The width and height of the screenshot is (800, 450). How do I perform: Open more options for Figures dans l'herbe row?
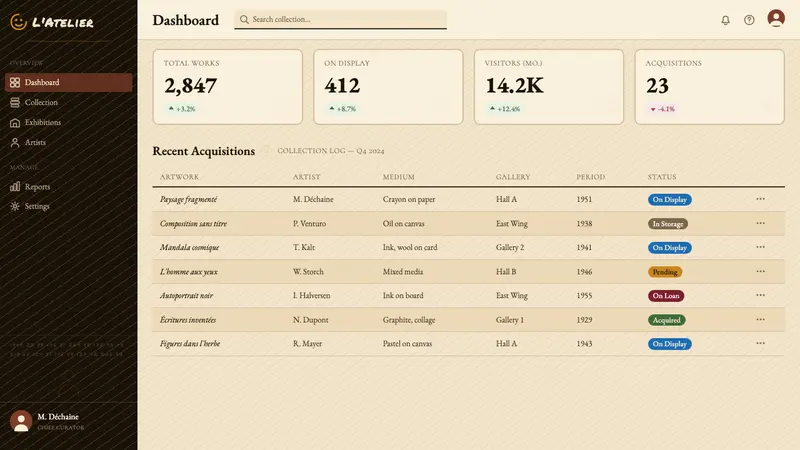point(760,343)
